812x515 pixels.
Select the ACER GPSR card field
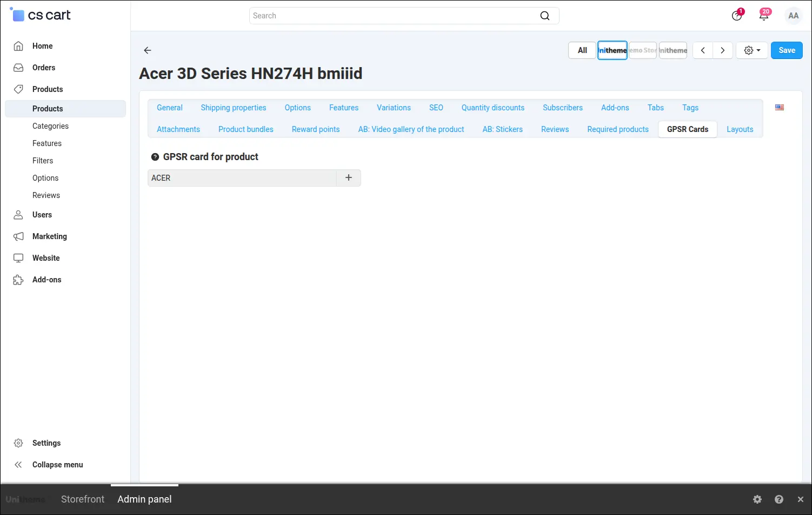pyautogui.click(x=242, y=178)
